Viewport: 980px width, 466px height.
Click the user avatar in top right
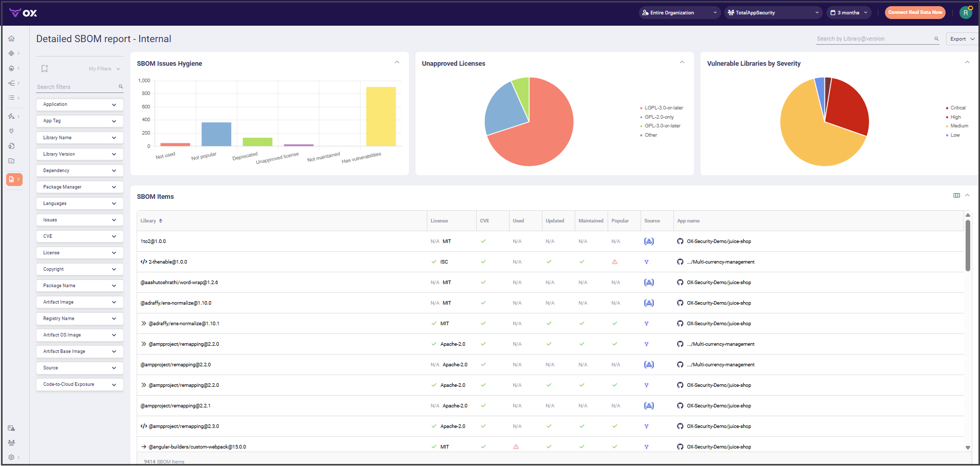click(x=966, y=13)
